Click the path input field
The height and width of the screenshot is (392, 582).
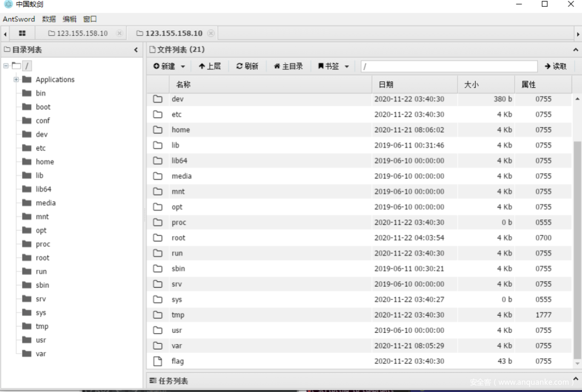(449, 66)
